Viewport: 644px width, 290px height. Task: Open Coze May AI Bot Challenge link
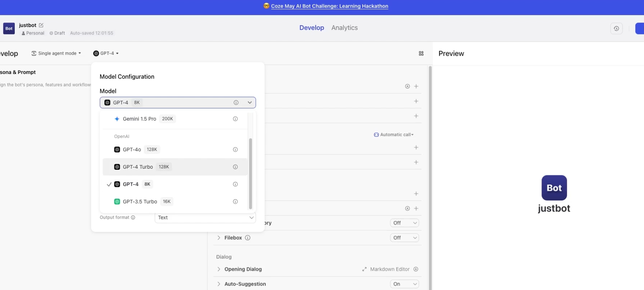329,6
